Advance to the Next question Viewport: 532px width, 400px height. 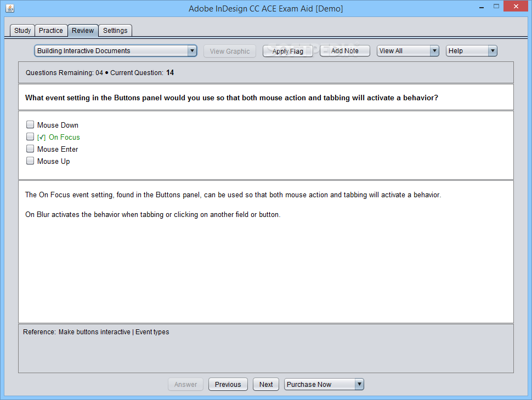(266, 385)
